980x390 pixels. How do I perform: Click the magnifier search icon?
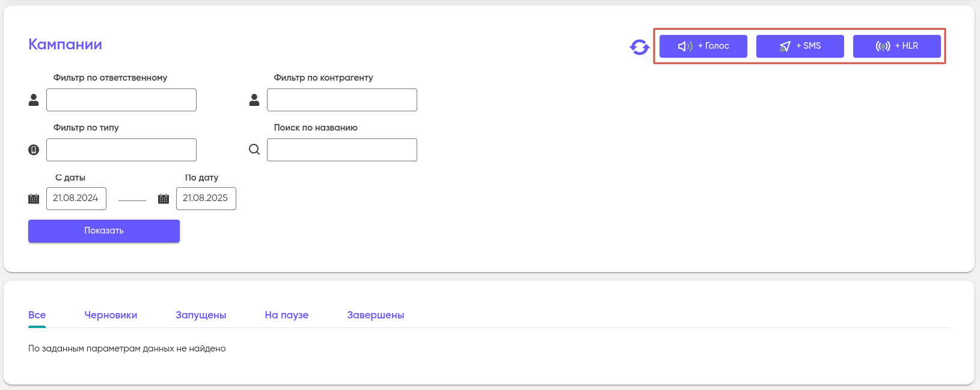tap(254, 149)
